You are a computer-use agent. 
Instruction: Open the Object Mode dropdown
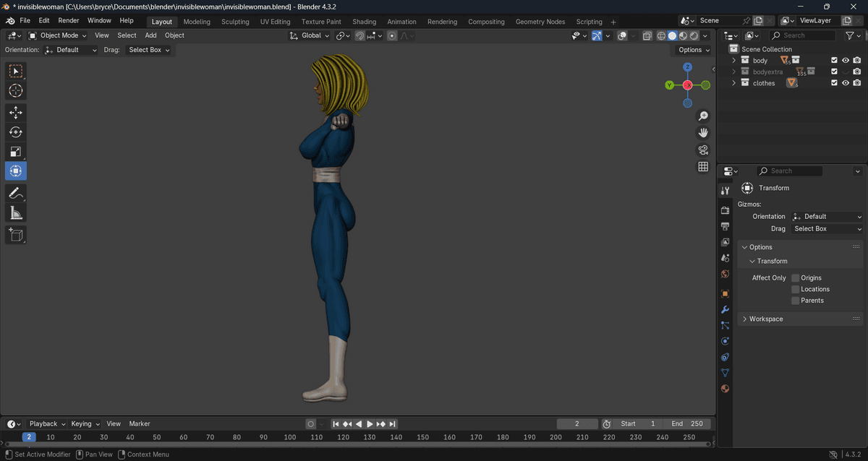57,35
